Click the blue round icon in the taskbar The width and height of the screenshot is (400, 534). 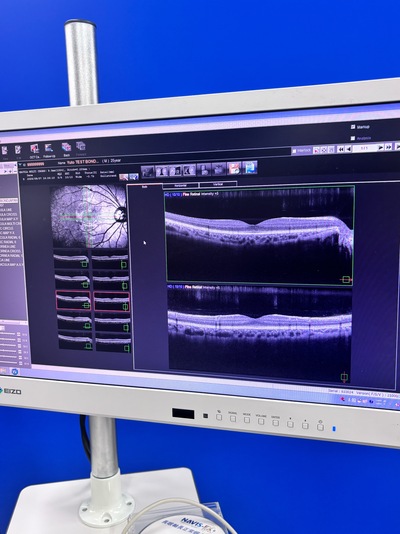pos(15,372)
